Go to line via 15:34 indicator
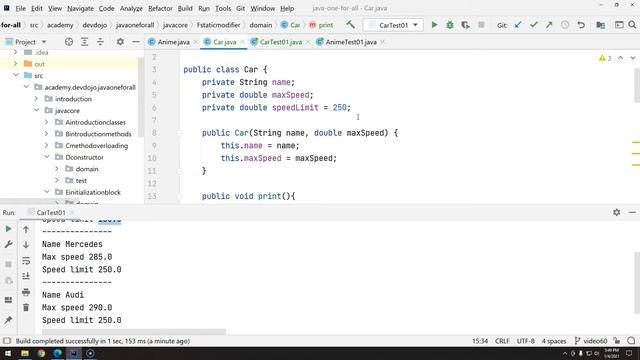640x360 pixels. [x=480, y=341]
